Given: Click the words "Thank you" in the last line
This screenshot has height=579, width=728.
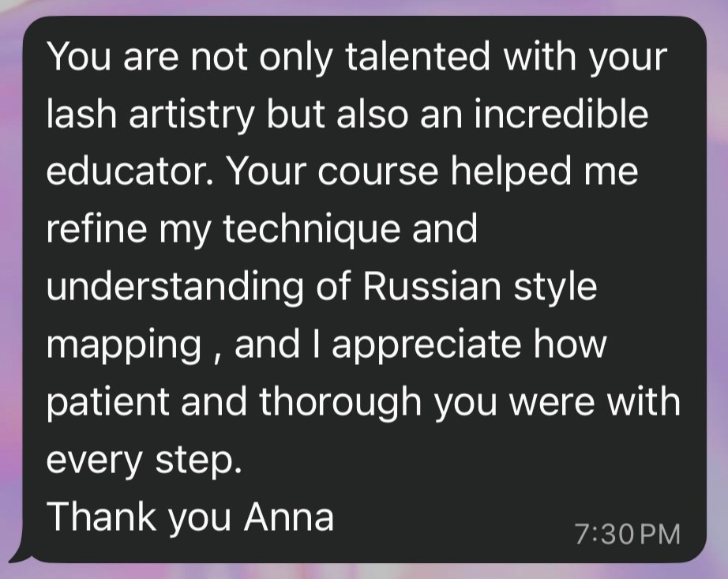Looking at the screenshot, I should [x=139, y=517].
